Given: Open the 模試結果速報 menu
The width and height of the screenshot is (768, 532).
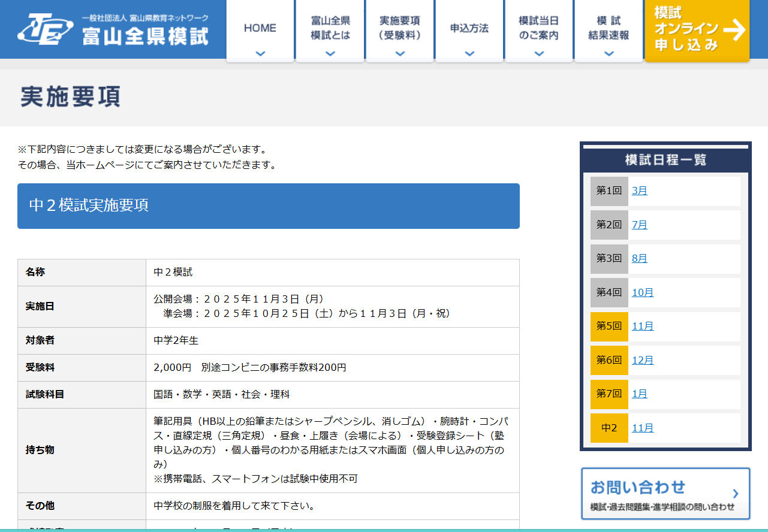Looking at the screenshot, I should coord(609,28).
